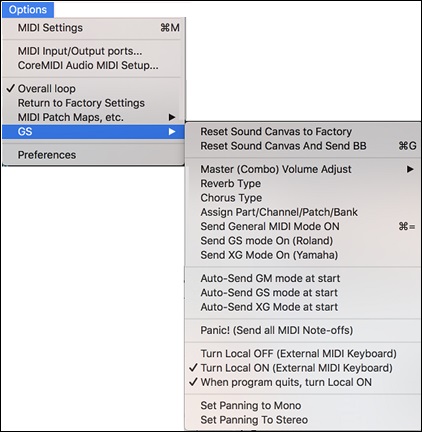Select Chorus Type
Viewport: 422px width, 432px height.
pos(303,198)
